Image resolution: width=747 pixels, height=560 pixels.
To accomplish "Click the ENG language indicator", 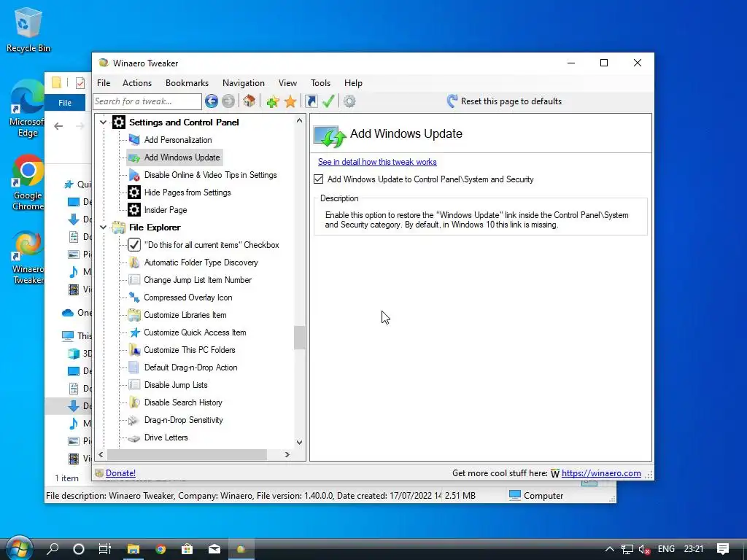I will (x=666, y=549).
